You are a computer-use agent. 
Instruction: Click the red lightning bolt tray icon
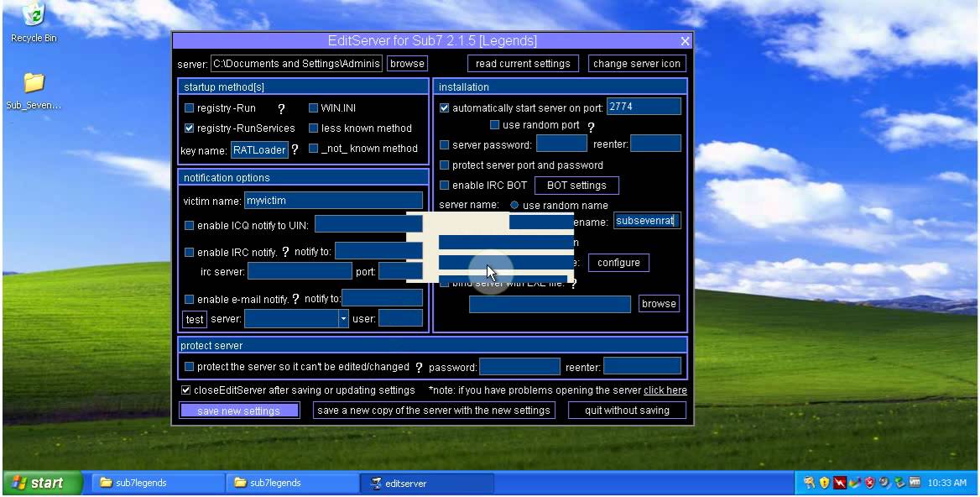[839, 483]
